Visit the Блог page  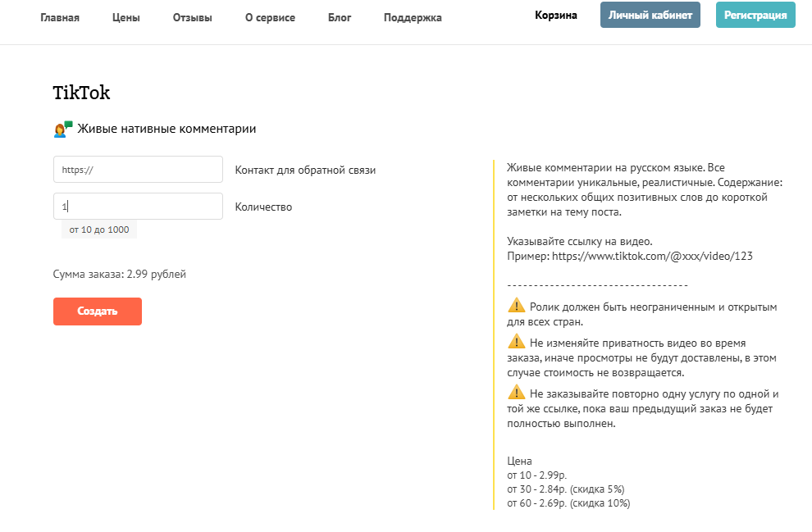(340, 17)
